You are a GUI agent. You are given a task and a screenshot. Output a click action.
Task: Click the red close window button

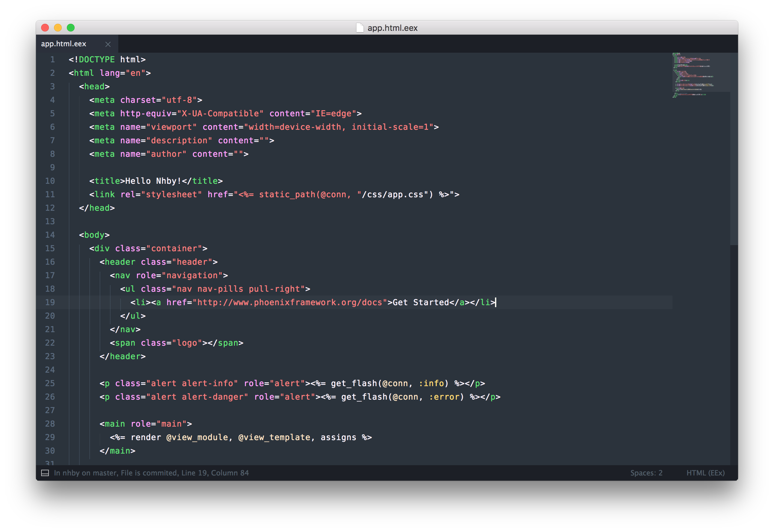45,28
